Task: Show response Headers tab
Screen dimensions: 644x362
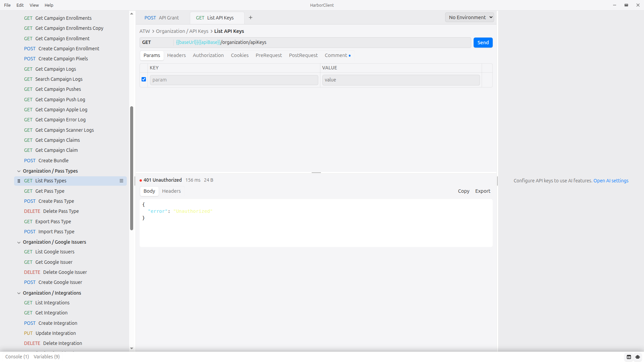Action: [171, 191]
